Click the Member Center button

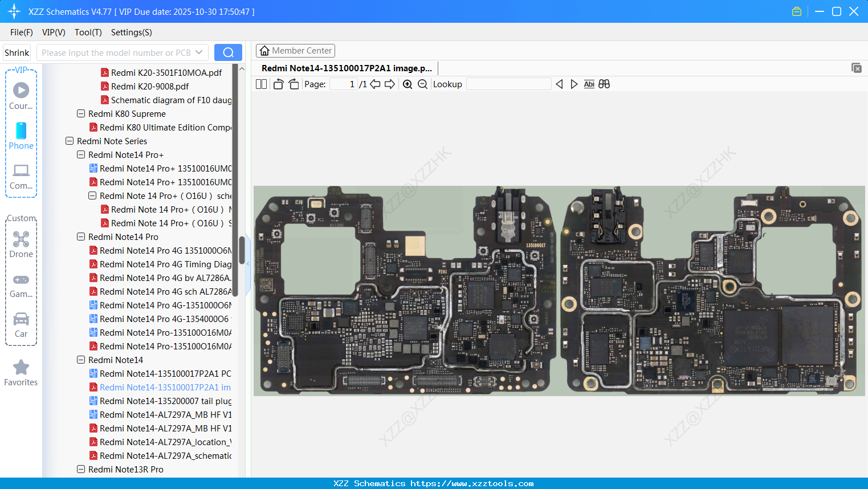(x=295, y=50)
